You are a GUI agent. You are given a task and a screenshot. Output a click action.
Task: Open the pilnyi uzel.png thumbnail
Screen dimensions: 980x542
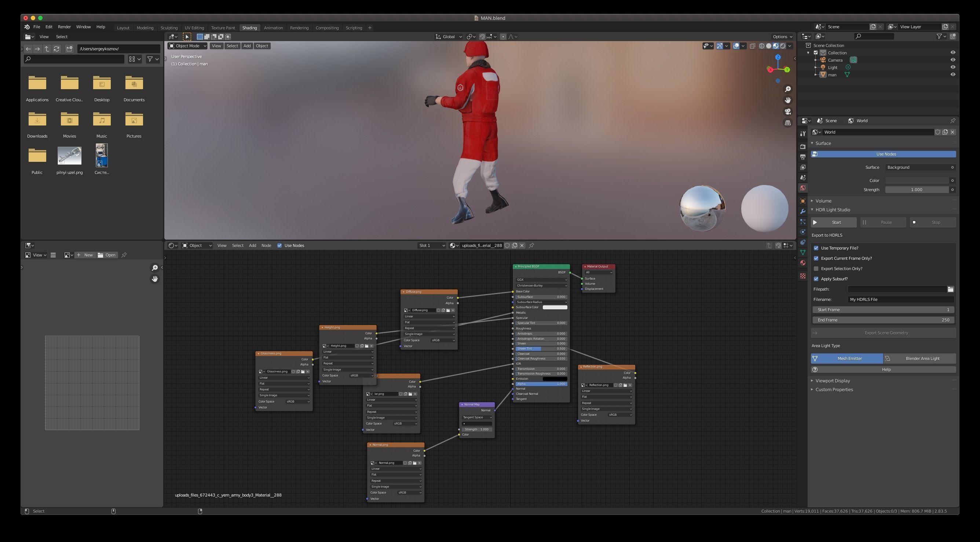click(69, 156)
